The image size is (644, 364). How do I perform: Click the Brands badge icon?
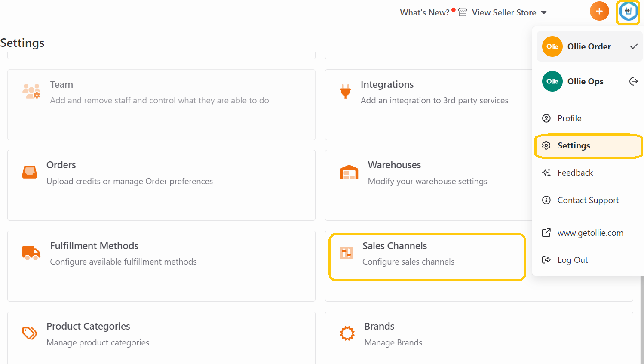tap(347, 333)
